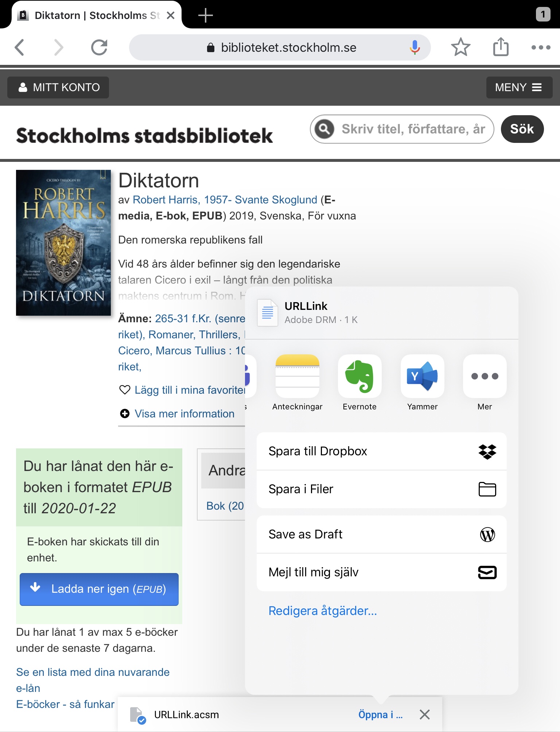This screenshot has height=732, width=560.
Task: Select Spara i Filer action
Action: [x=381, y=489]
